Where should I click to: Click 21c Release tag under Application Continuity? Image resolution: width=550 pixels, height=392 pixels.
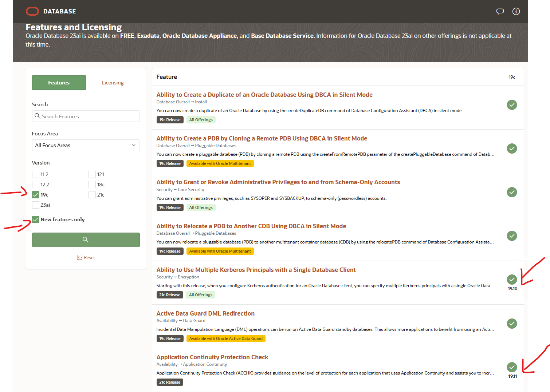tap(170, 382)
